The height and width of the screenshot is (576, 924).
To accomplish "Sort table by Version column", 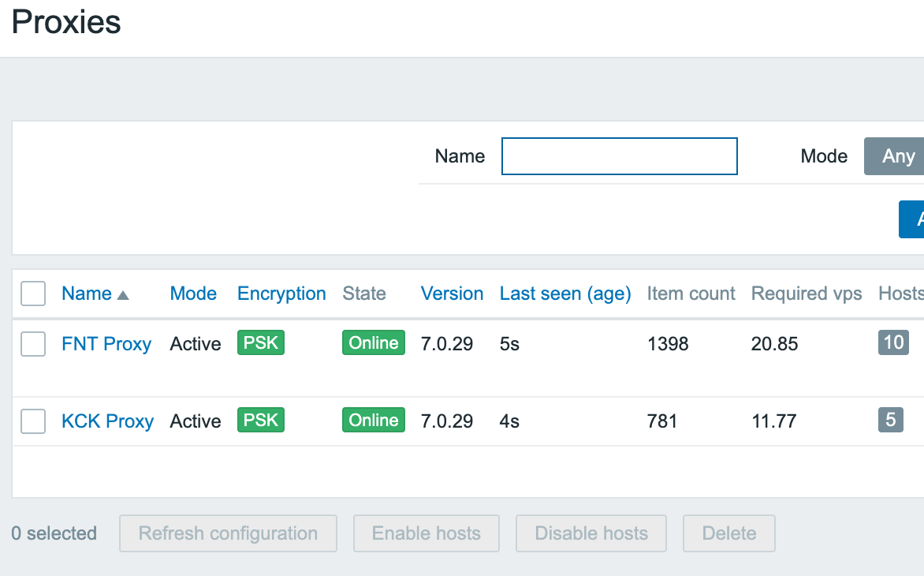I will pyautogui.click(x=452, y=294).
